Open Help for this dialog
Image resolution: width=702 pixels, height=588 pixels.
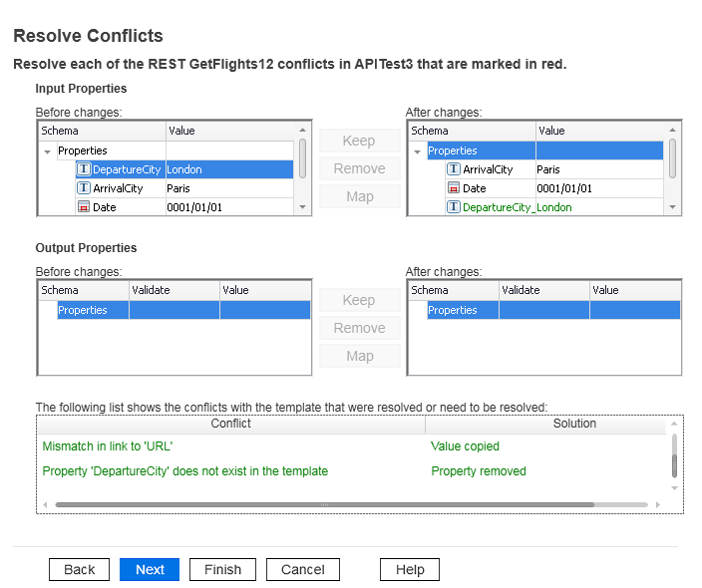[x=409, y=569]
